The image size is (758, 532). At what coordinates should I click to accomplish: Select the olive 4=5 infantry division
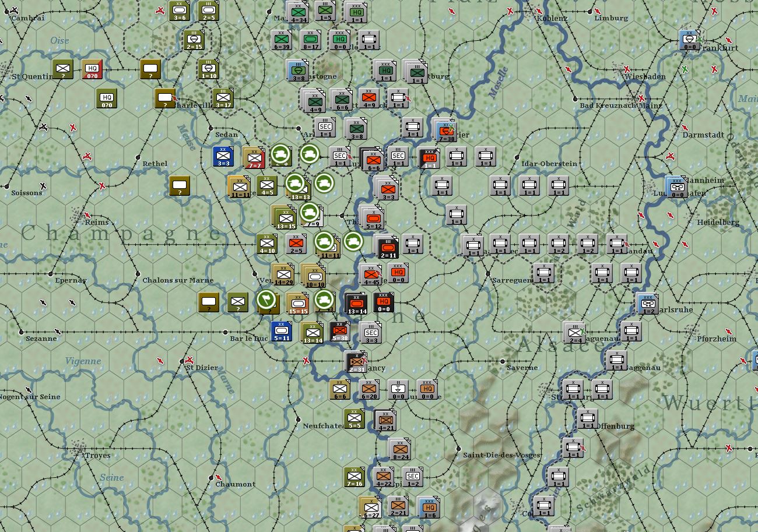(x=267, y=186)
